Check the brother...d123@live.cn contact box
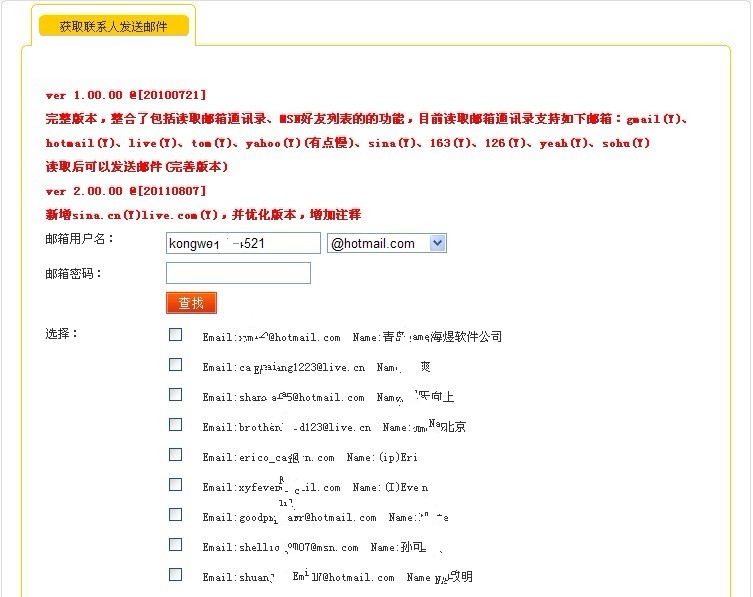The height and width of the screenshot is (597, 753). click(x=175, y=425)
